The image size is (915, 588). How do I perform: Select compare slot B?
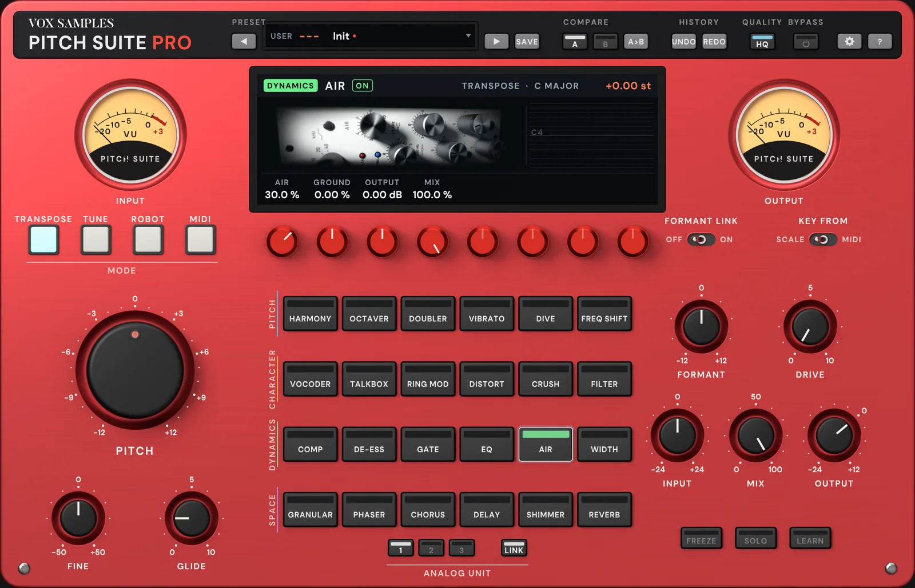pyautogui.click(x=605, y=42)
